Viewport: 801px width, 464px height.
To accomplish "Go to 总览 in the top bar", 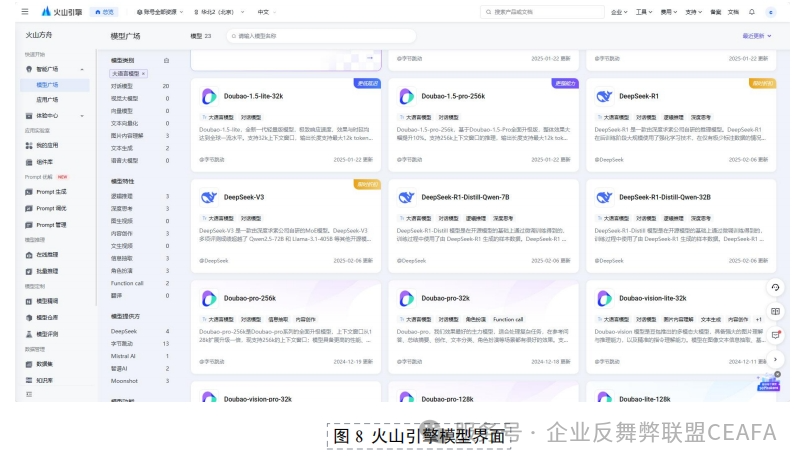I will click(104, 12).
